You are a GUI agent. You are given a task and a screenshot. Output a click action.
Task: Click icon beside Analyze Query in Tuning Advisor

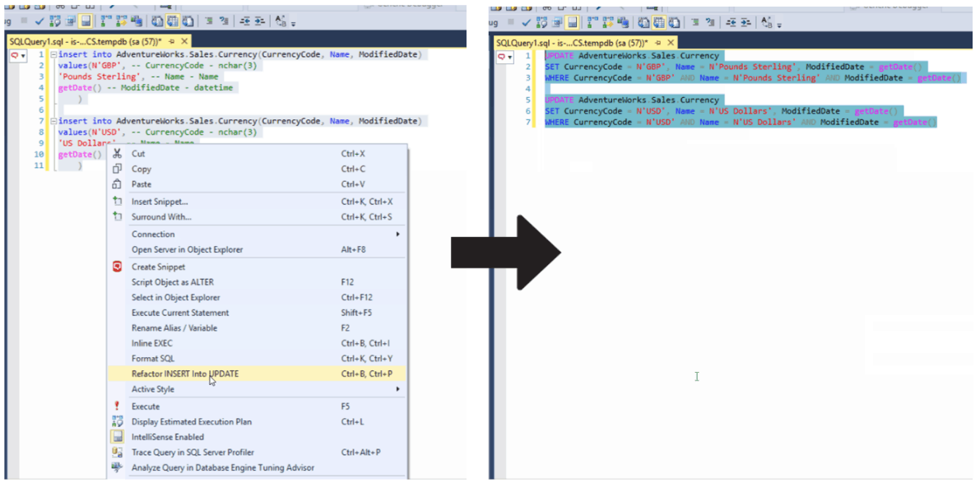point(117,467)
